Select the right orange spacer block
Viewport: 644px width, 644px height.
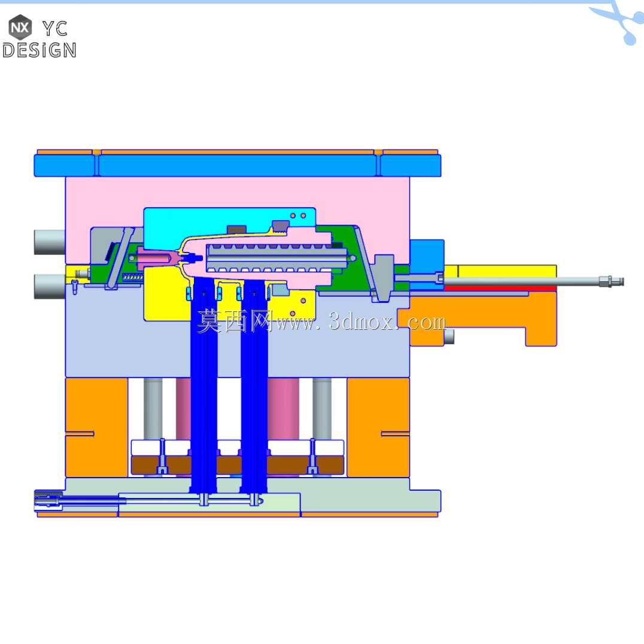pos(378,427)
